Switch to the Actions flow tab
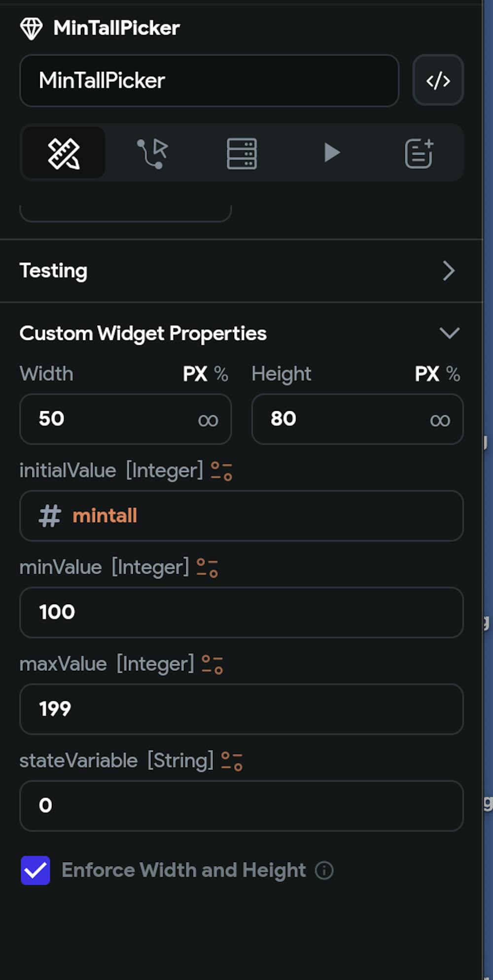The width and height of the screenshot is (493, 980). point(152,153)
